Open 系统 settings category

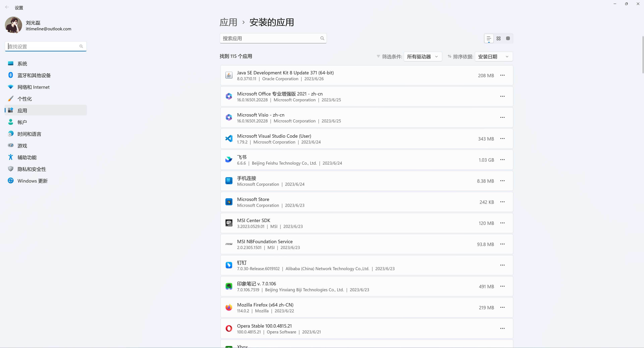[46, 64]
